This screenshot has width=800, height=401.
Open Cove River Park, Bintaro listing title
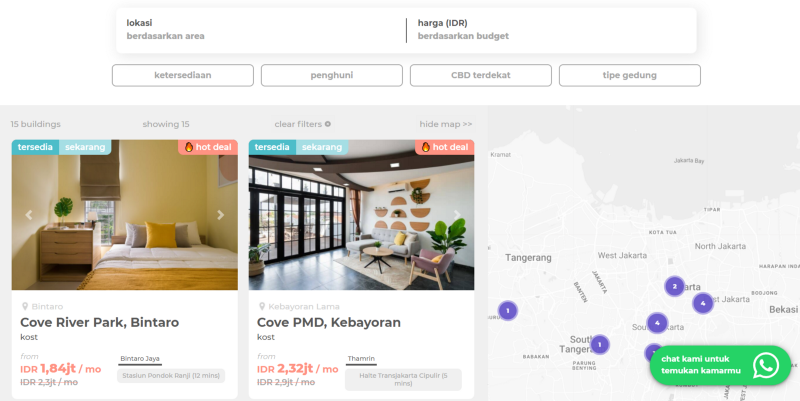pyautogui.click(x=99, y=322)
